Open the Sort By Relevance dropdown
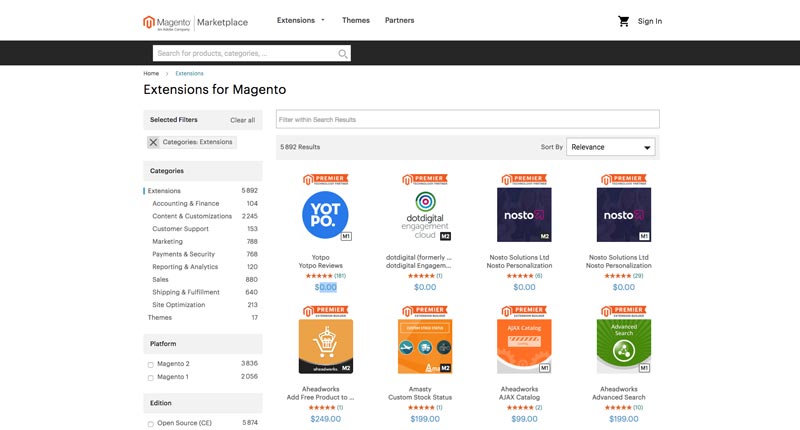Image resolution: width=800 pixels, height=430 pixels. [x=611, y=147]
